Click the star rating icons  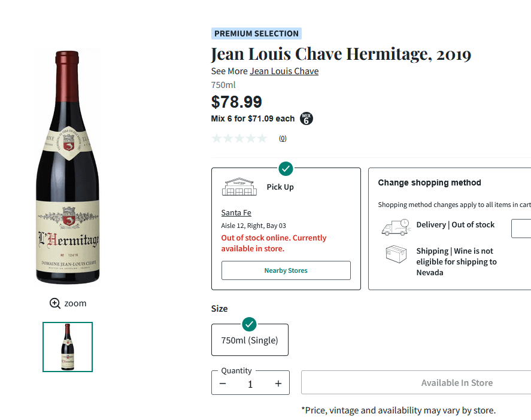[239, 138]
